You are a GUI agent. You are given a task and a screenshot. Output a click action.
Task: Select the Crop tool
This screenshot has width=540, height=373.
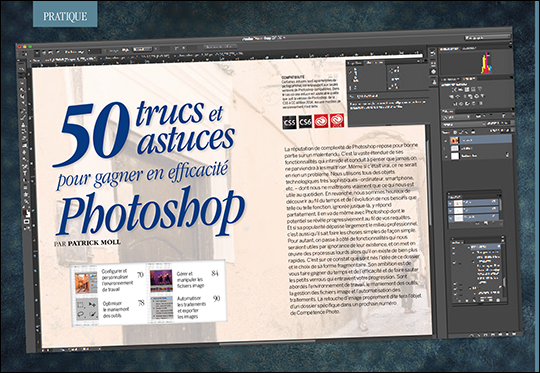[x=23, y=96]
